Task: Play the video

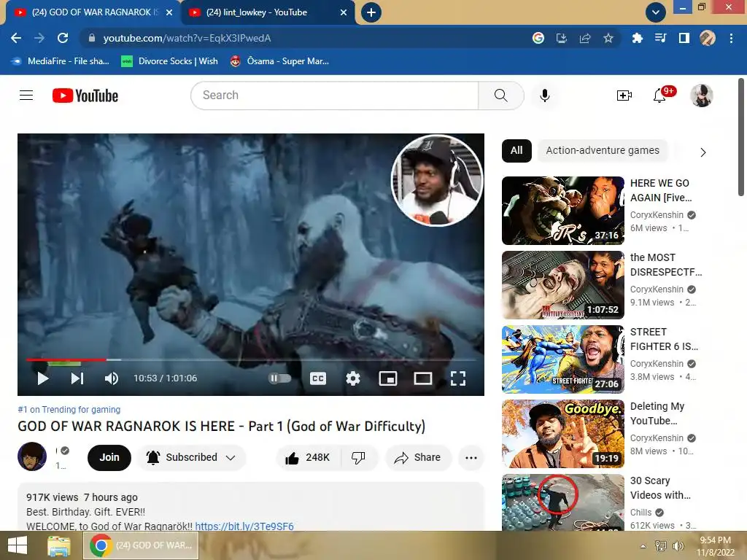Action: (43, 378)
